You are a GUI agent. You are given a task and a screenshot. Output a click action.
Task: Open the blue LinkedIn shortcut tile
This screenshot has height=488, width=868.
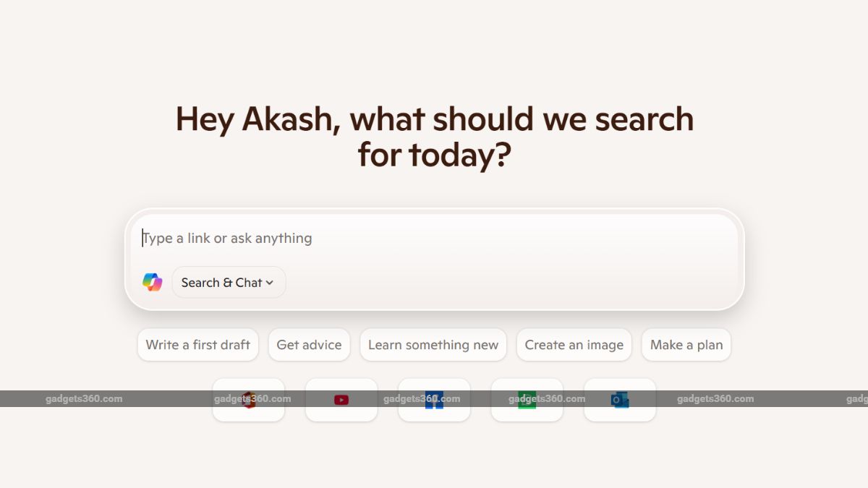click(x=434, y=400)
